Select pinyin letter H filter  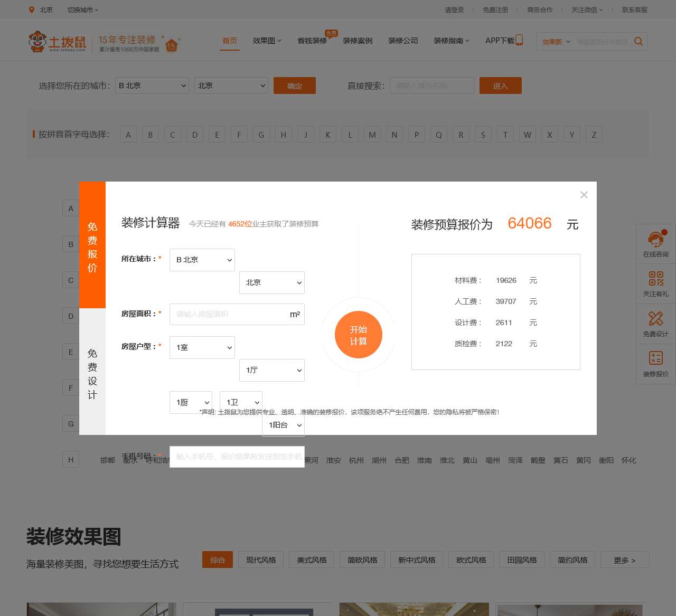pos(284,135)
